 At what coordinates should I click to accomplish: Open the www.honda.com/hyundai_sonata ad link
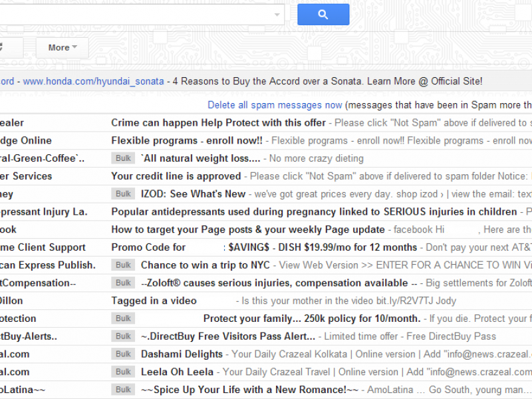(x=93, y=81)
